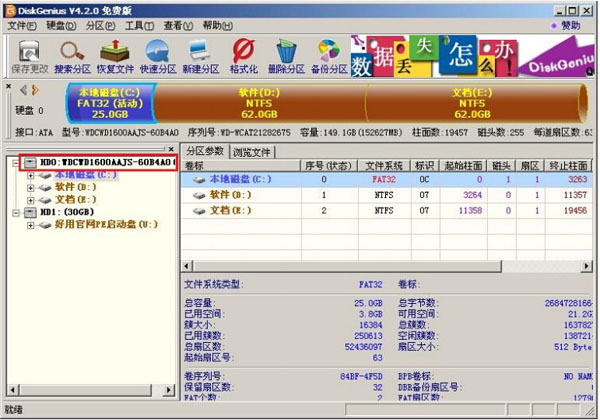Click the 标识 column header

pos(425,166)
